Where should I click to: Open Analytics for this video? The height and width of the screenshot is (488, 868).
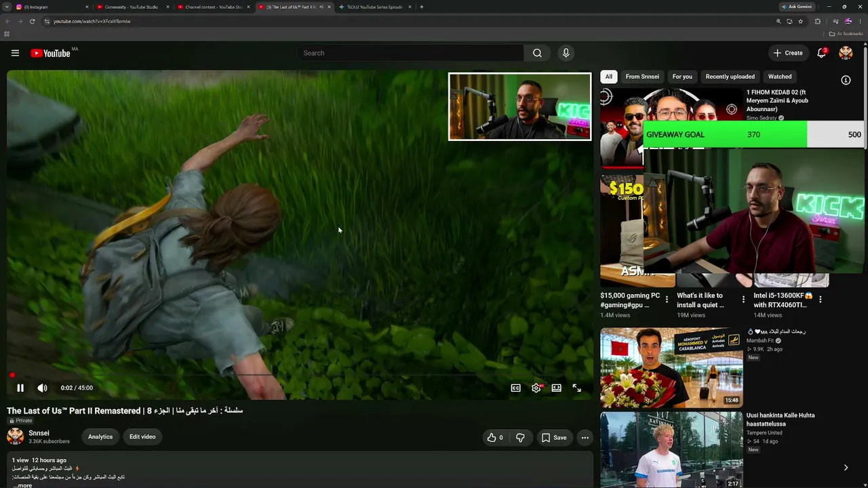coord(100,436)
